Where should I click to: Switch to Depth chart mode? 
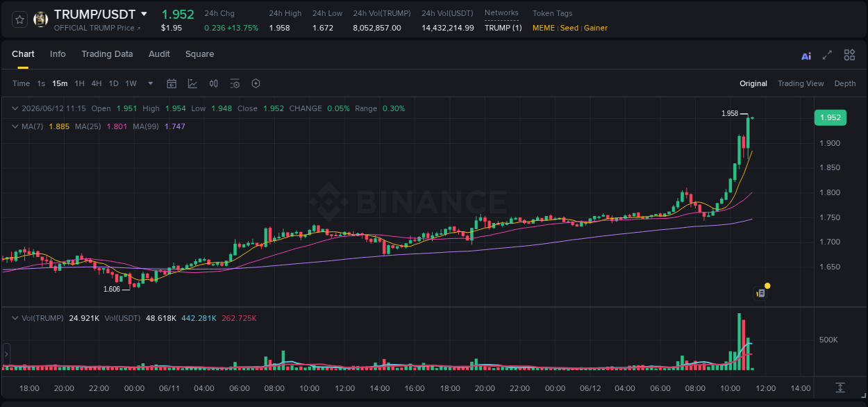[x=845, y=83]
